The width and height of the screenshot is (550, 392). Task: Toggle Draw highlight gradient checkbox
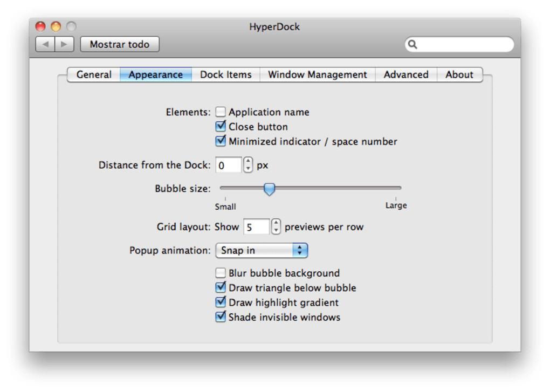point(221,302)
